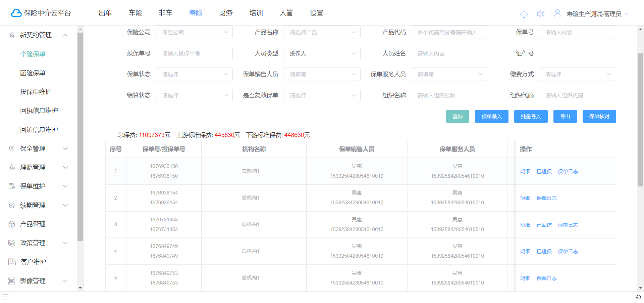This screenshot has width=644, height=303.
Task: Open the 保单状态 dropdown
Action: pos(194,74)
